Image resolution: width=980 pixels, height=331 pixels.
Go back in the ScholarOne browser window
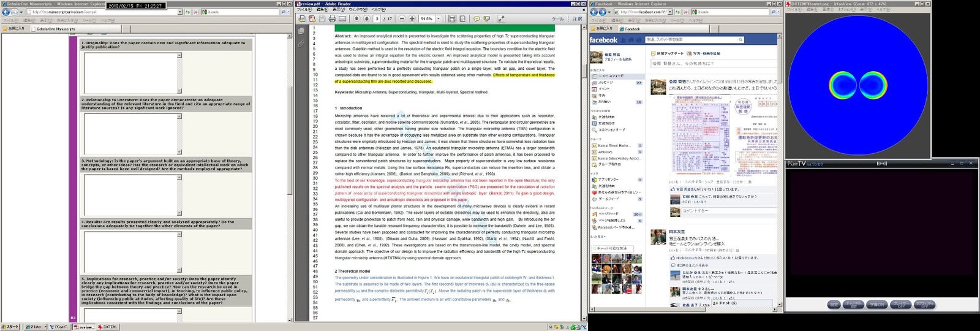6,12
